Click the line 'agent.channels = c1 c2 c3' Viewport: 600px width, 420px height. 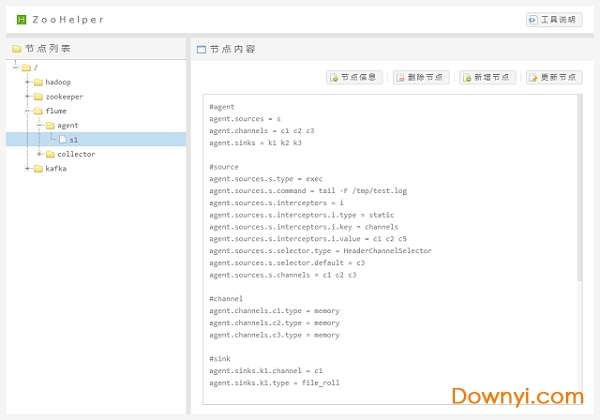262,131
